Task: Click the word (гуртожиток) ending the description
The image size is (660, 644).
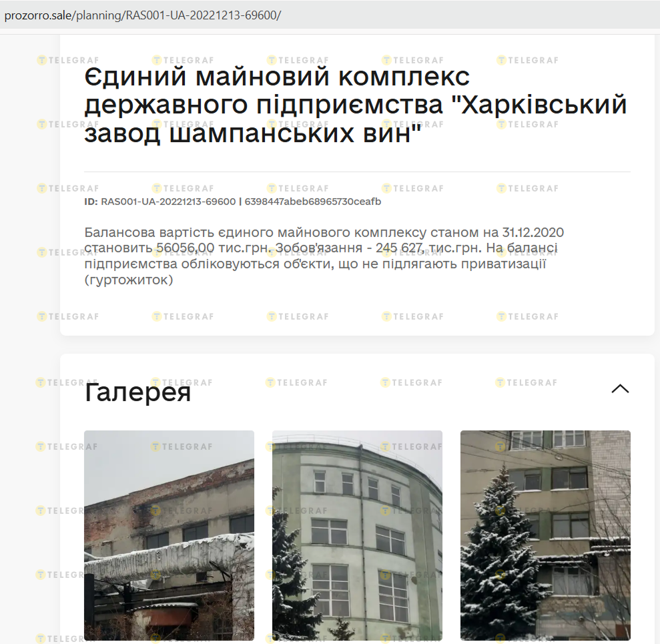Action: (x=129, y=280)
